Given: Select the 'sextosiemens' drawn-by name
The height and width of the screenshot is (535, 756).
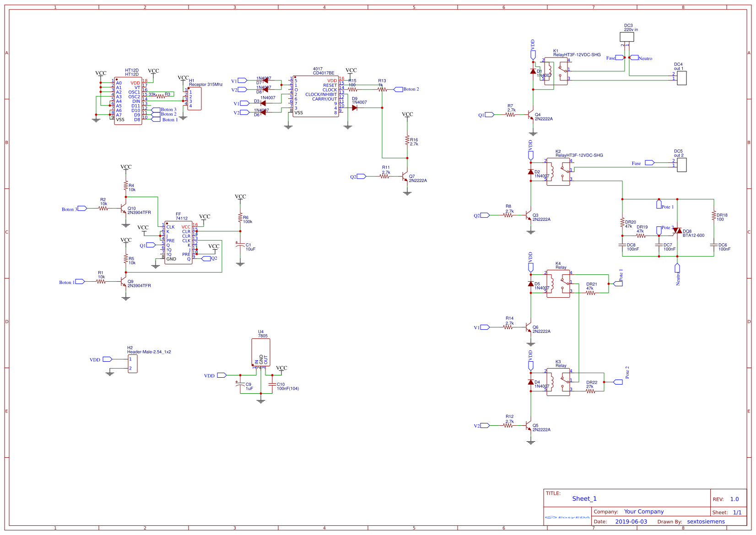Looking at the screenshot, I should point(706,522).
